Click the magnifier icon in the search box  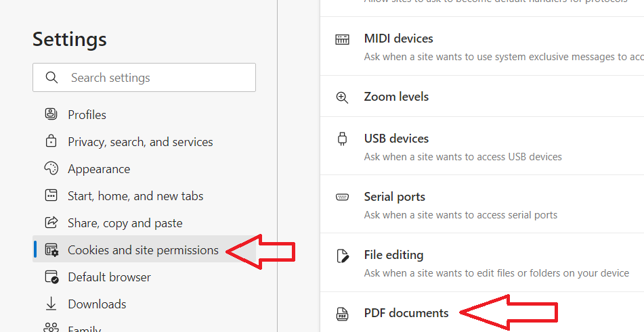click(51, 78)
